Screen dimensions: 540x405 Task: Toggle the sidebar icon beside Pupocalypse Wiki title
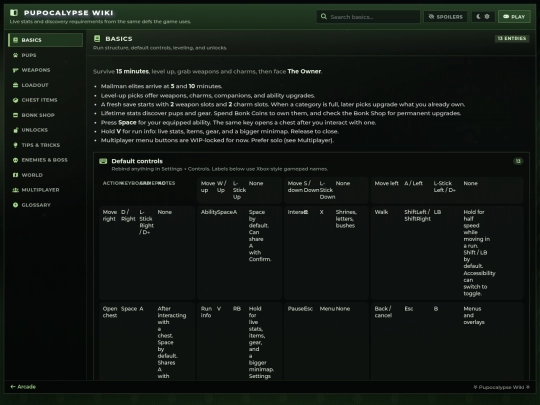tap(14, 13)
